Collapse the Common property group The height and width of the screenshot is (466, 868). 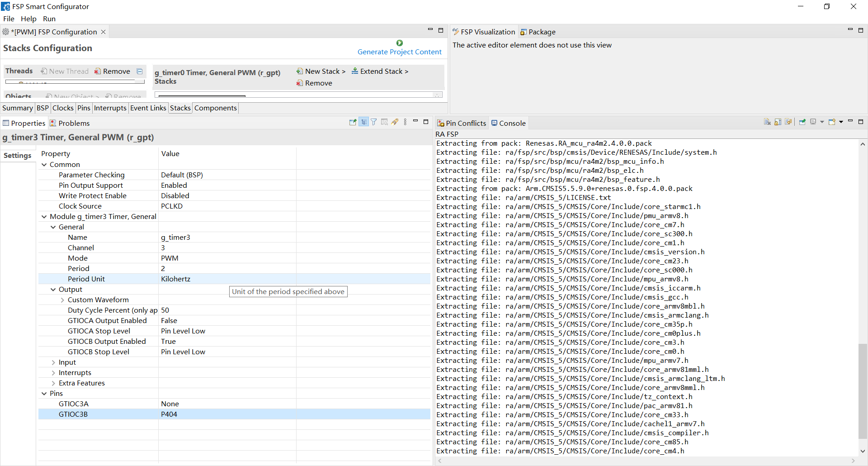coord(44,165)
